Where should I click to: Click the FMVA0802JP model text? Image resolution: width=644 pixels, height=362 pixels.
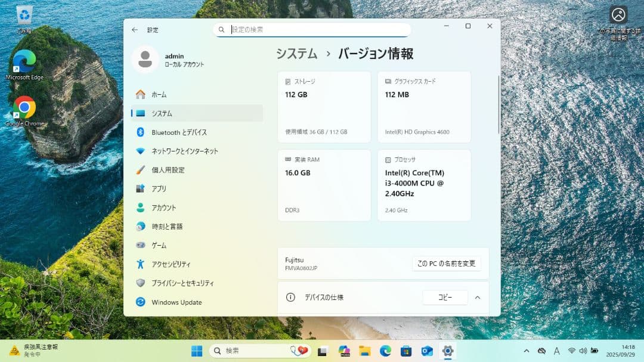click(301, 268)
